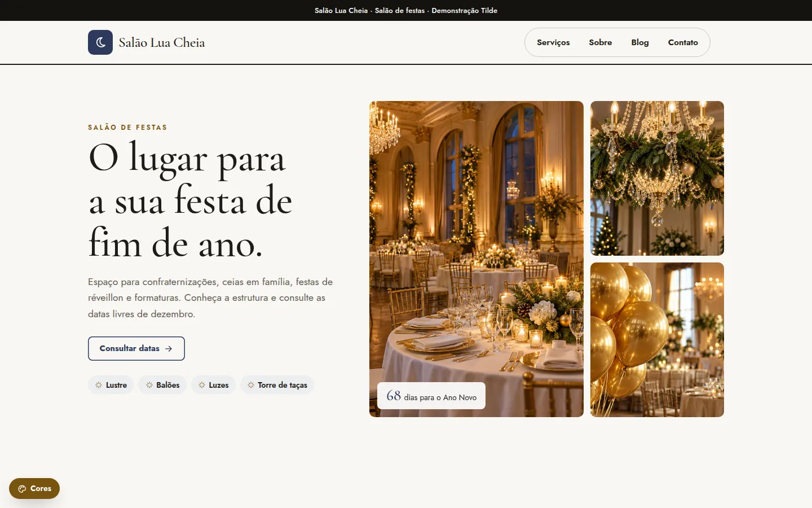Open the Blog nav link
Viewport: 812px width, 508px height.
tap(640, 42)
